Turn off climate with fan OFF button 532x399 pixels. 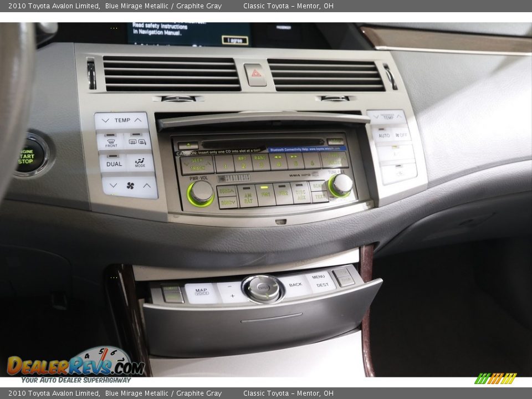402,135
